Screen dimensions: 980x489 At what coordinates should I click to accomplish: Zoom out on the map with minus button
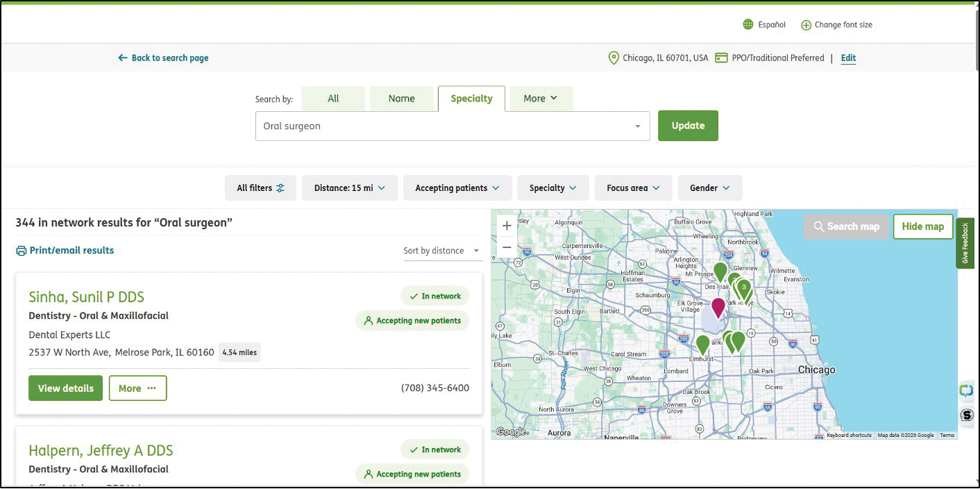[x=507, y=247]
